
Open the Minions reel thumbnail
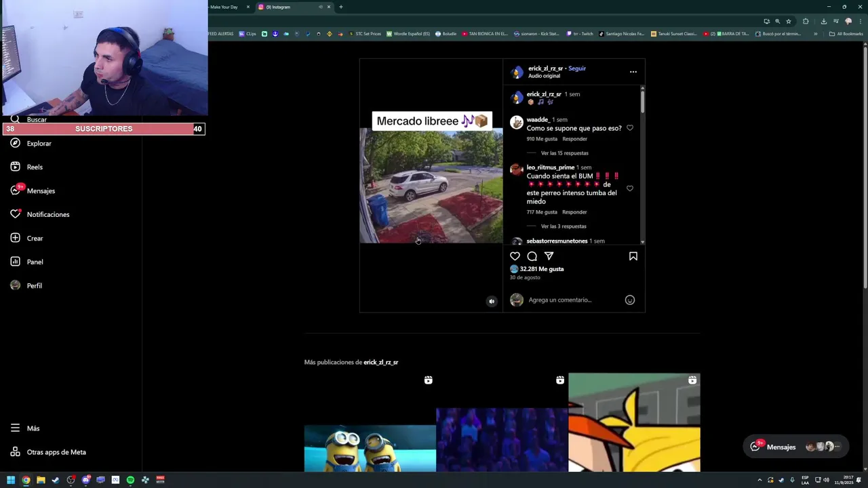[370, 422]
